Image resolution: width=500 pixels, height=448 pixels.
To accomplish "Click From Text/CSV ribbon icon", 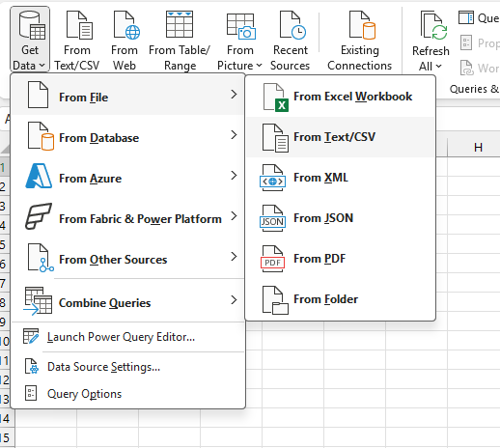I will pyautogui.click(x=79, y=25).
